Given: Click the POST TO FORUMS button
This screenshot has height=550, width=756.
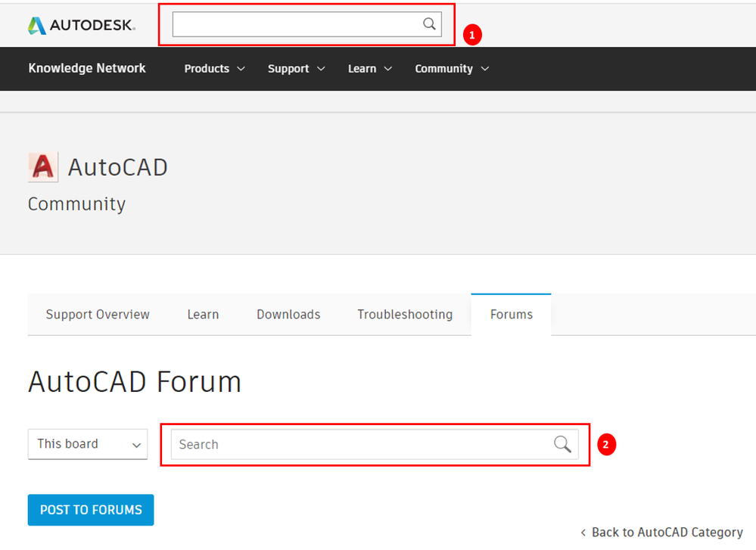Looking at the screenshot, I should tap(90, 509).
